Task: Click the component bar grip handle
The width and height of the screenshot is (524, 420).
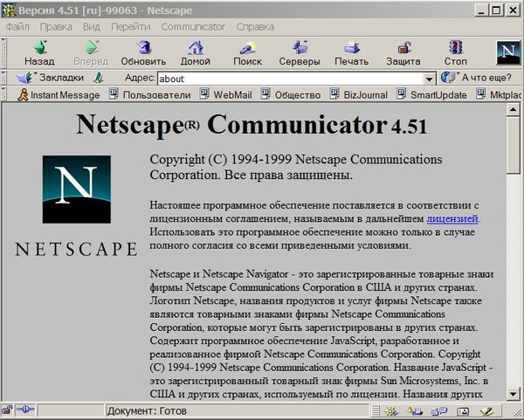Action: [376, 411]
